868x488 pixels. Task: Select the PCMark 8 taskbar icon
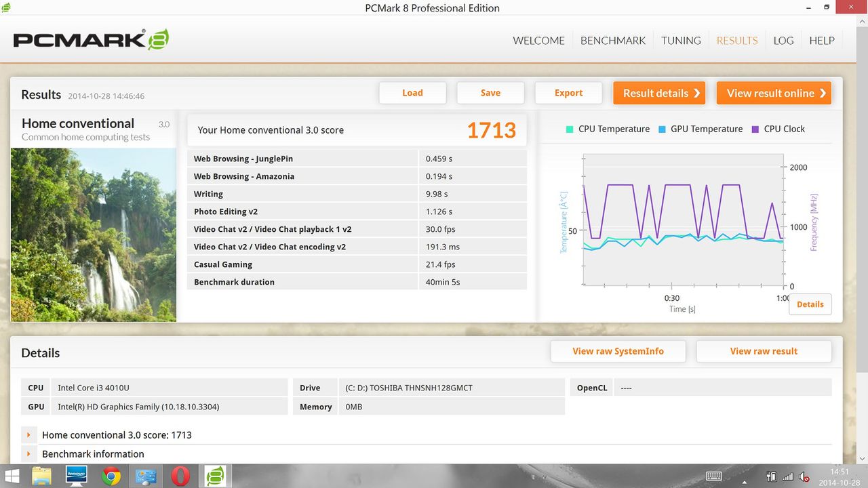click(215, 476)
